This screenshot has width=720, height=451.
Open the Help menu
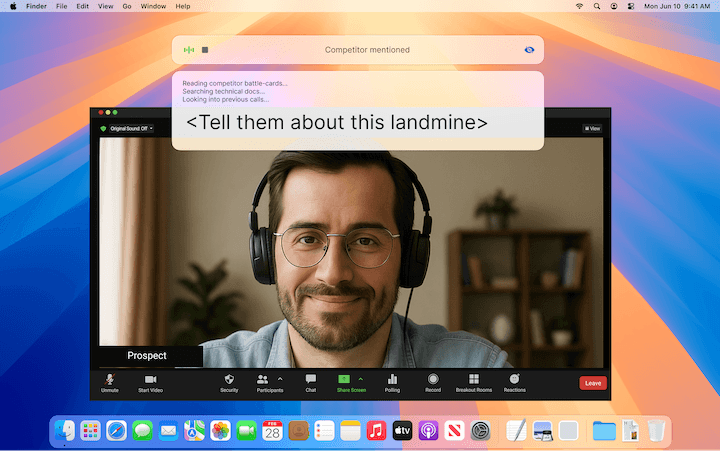pos(183,6)
